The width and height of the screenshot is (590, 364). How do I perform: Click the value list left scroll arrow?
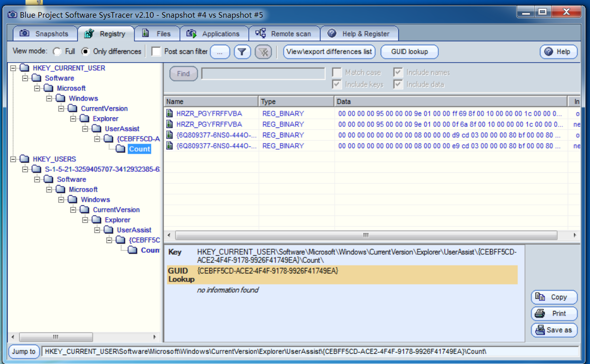[x=169, y=235]
